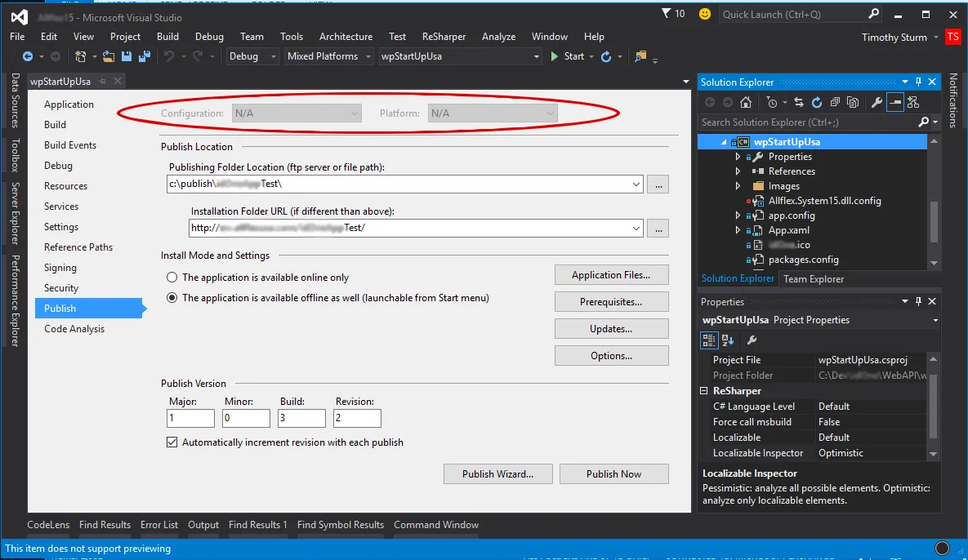This screenshot has width=968, height=560.
Task: Click the Save All toolbar icon
Action: pos(145,56)
